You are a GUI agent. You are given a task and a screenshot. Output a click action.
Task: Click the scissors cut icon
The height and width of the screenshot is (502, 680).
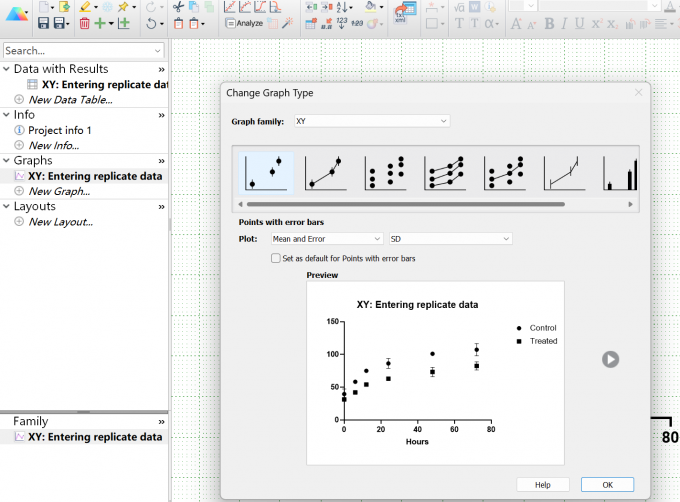point(178,7)
